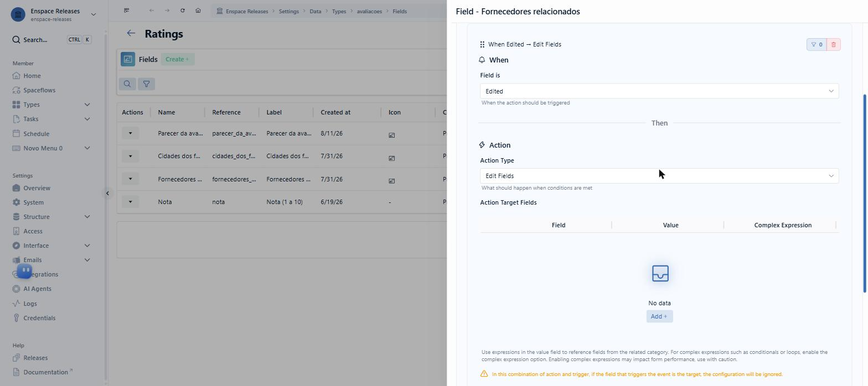This screenshot has width=868, height=386.
Task: Click the Emails envelope icon
Action: [x=16, y=260]
